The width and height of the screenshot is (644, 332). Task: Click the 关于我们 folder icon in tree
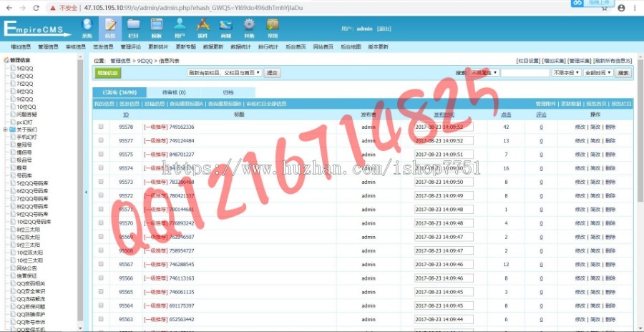(x=12, y=130)
